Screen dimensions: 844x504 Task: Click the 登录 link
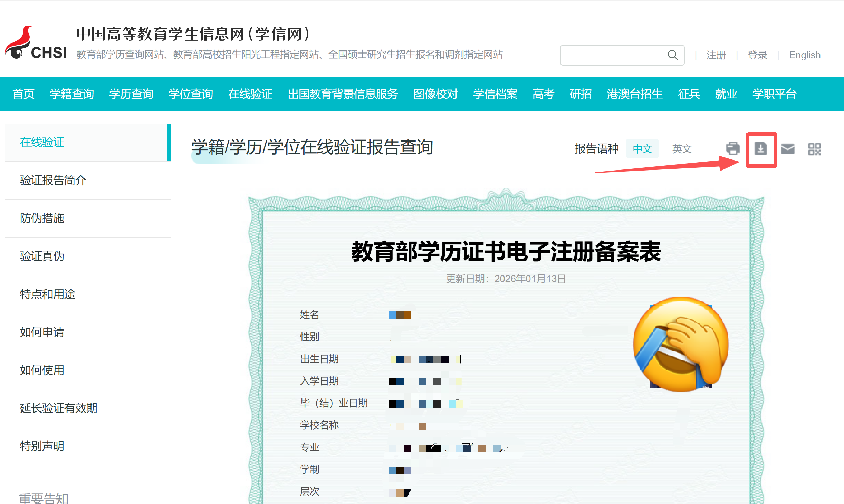point(757,55)
